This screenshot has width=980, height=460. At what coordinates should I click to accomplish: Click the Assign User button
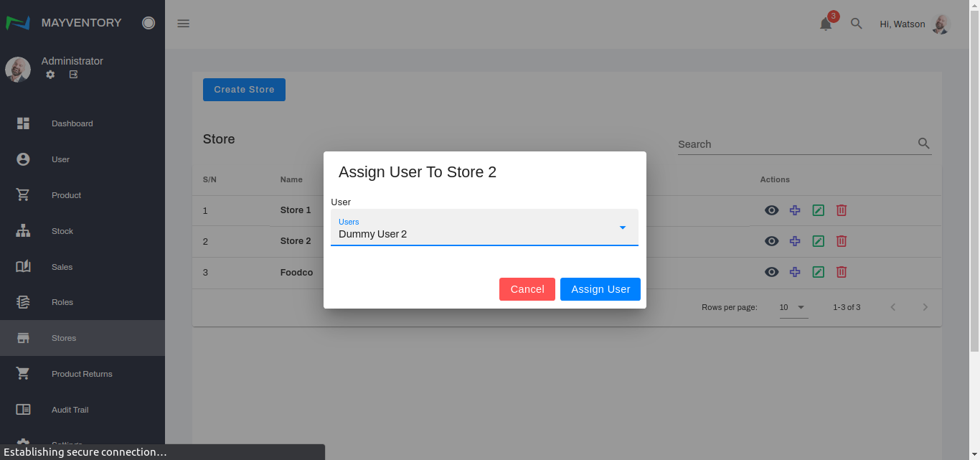pos(600,289)
